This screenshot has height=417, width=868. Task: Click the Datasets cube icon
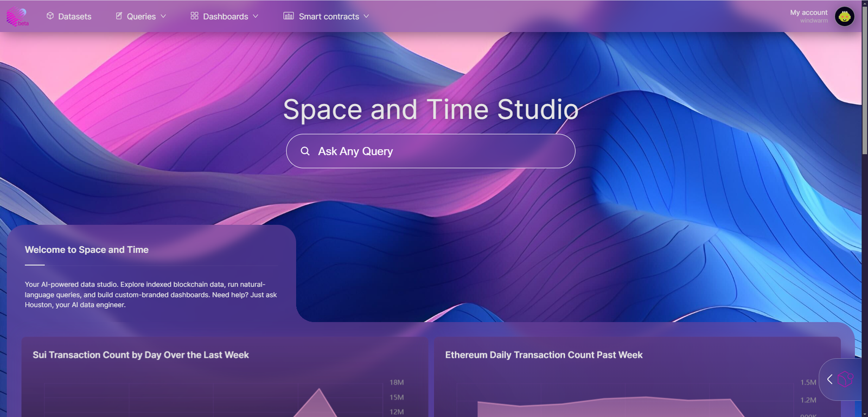(x=50, y=16)
